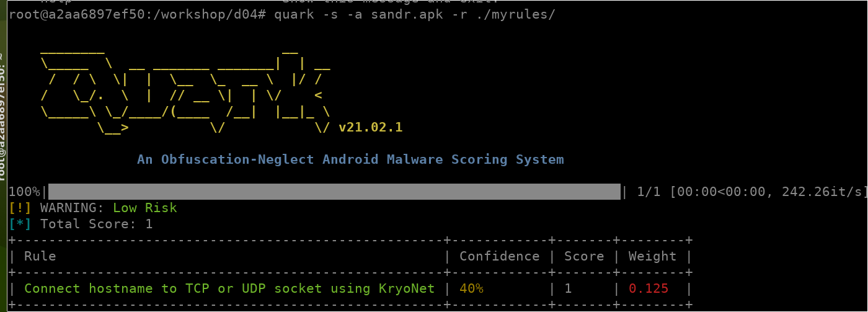Click the 100% progress bar
Screen dimensions: 868x312
(x=335, y=192)
